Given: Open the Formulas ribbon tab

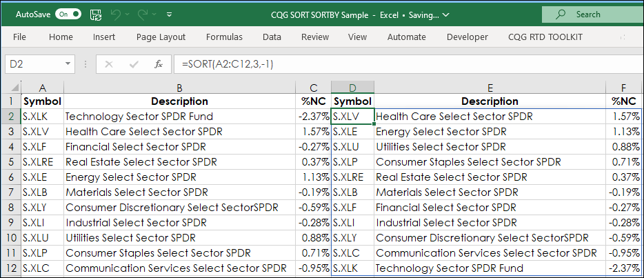Looking at the screenshot, I should tap(224, 37).
